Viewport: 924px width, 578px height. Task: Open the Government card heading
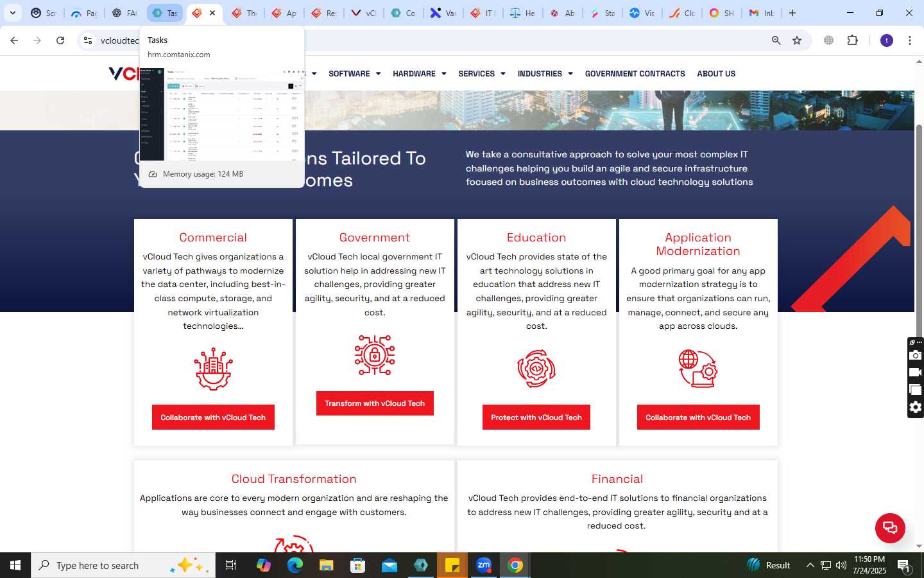point(375,238)
